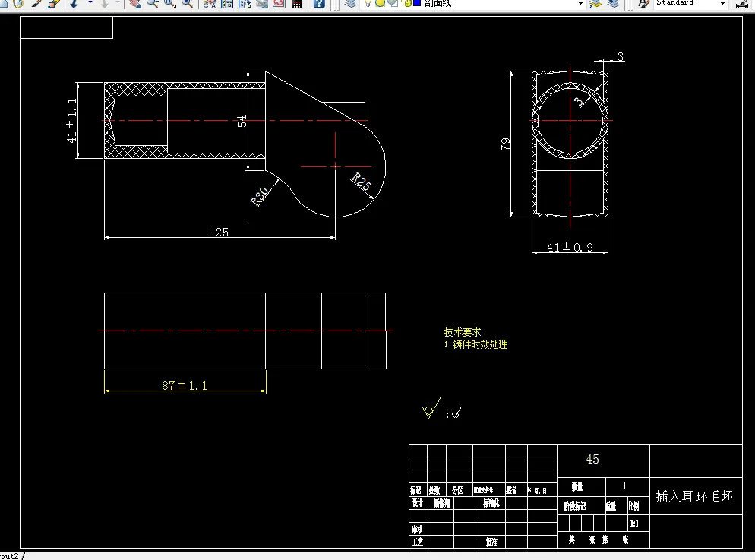Select the 79 height dimension
The width and height of the screenshot is (755, 560).
(505, 144)
